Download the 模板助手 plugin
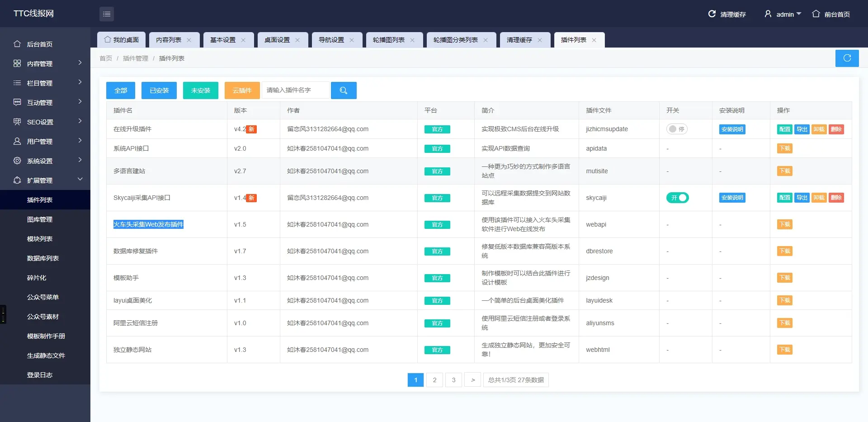 pos(784,278)
